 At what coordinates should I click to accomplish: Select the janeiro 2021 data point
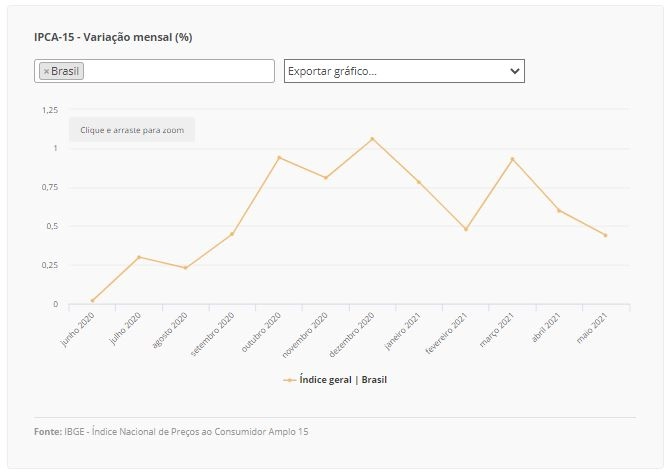(419, 182)
